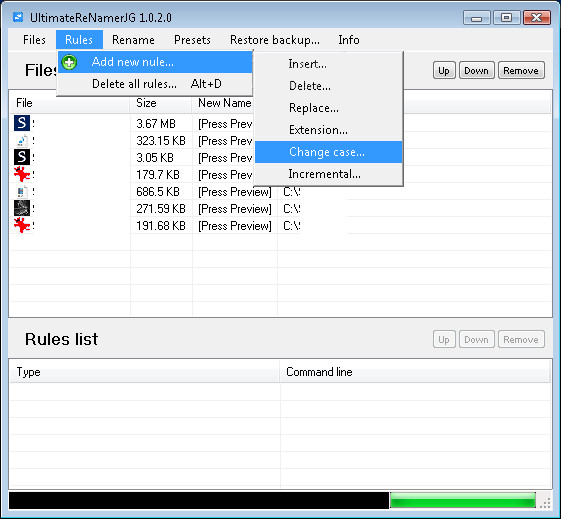Click the Files list Up button

pyautogui.click(x=444, y=70)
